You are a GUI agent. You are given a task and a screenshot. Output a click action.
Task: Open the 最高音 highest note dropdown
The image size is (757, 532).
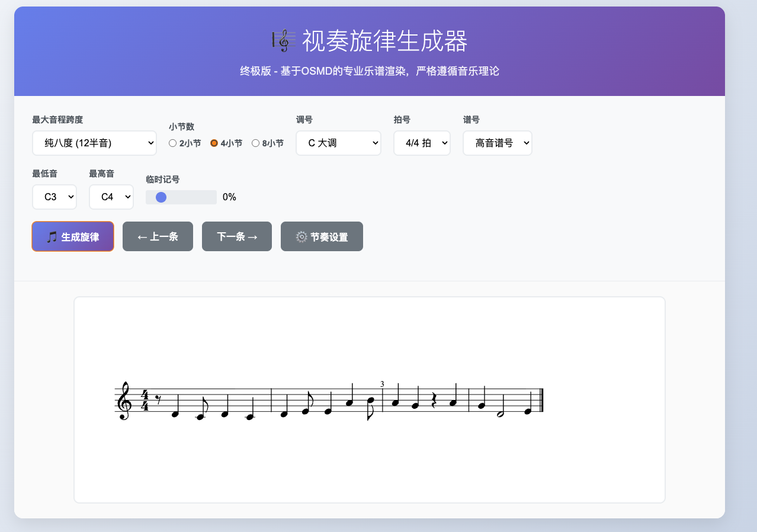coord(111,197)
